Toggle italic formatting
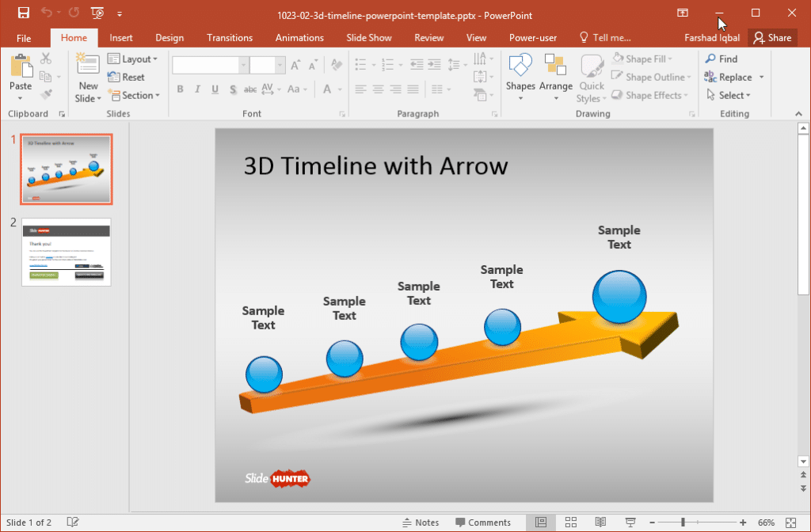 (196, 89)
